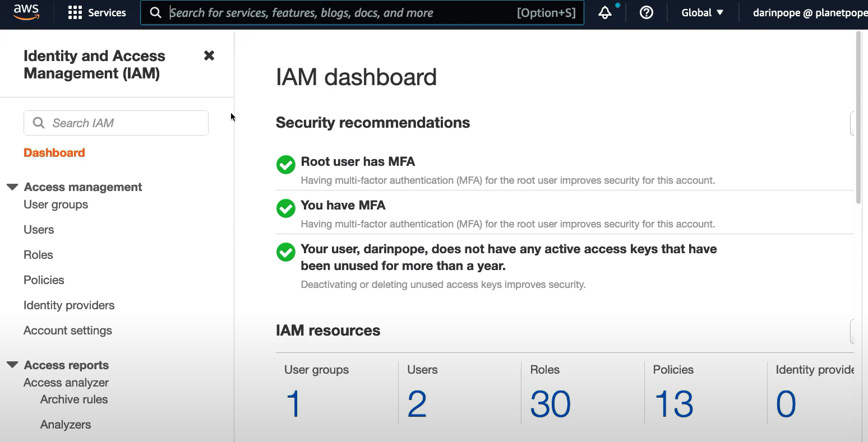Click the Policies label in IAM resources

click(673, 370)
